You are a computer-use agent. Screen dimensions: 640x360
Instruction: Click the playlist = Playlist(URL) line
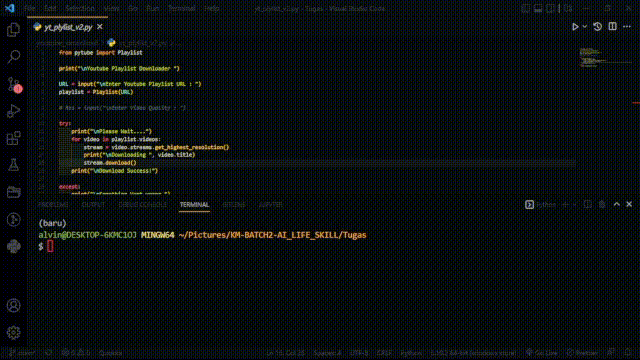click(x=96, y=92)
